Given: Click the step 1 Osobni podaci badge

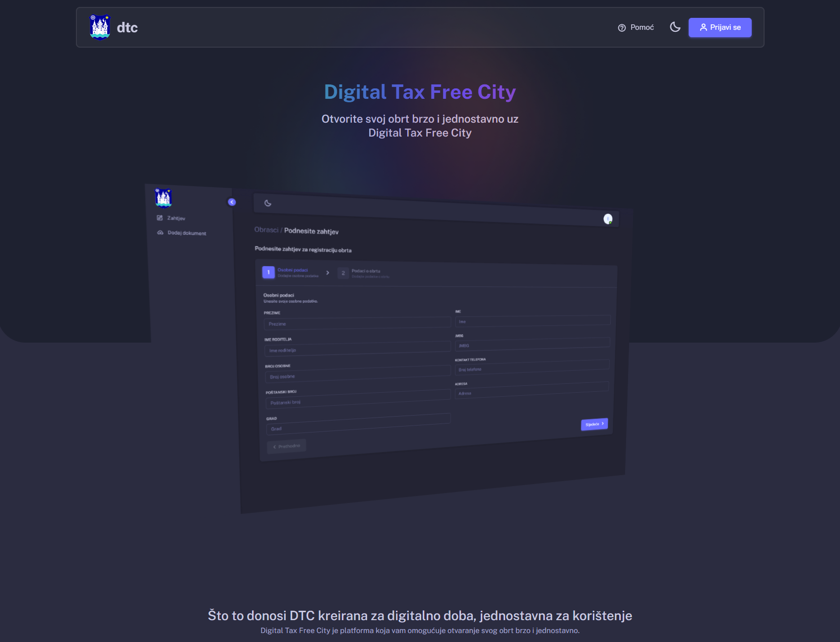Looking at the screenshot, I should (x=268, y=272).
